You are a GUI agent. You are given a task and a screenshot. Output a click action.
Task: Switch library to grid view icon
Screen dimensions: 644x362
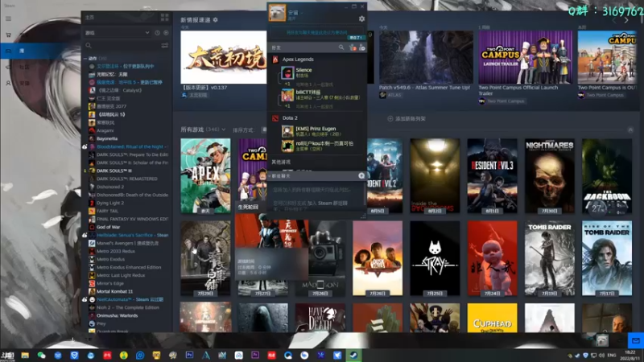pyautogui.click(x=165, y=17)
